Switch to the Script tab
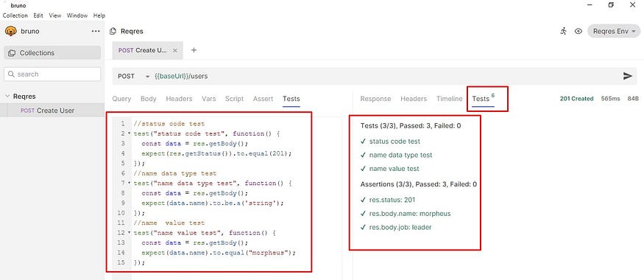Screen dimensions: 644x280 (x=234, y=99)
